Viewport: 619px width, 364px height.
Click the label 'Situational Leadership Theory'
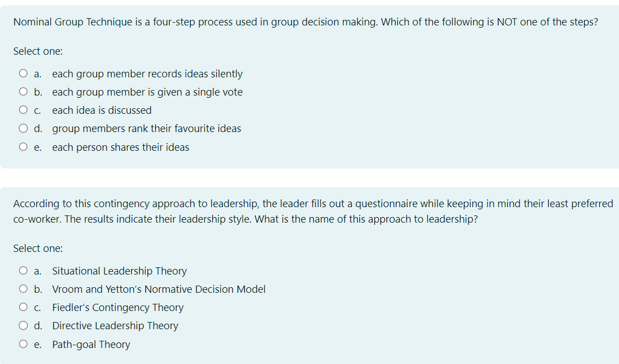[119, 271]
